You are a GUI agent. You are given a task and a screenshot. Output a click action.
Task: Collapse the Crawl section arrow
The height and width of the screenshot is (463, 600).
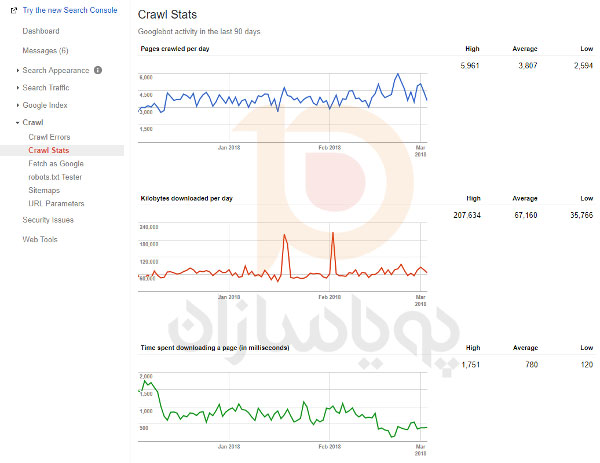(x=18, y=122)
